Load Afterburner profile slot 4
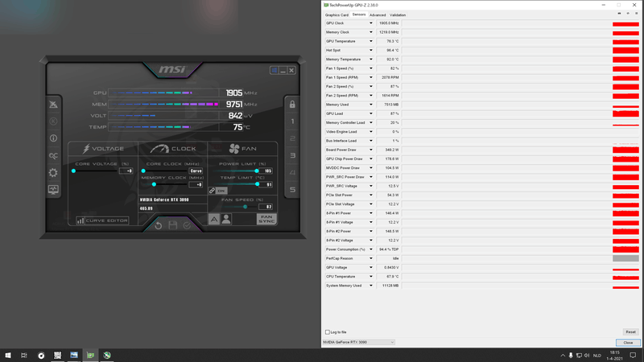The width and height of the screenshot is (644, 362). tap(292, 172)
